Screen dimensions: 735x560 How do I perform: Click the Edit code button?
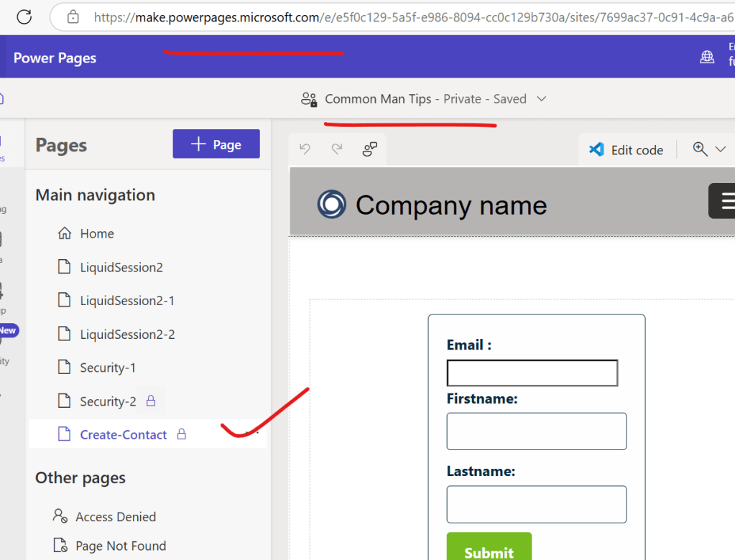point(626,149)
